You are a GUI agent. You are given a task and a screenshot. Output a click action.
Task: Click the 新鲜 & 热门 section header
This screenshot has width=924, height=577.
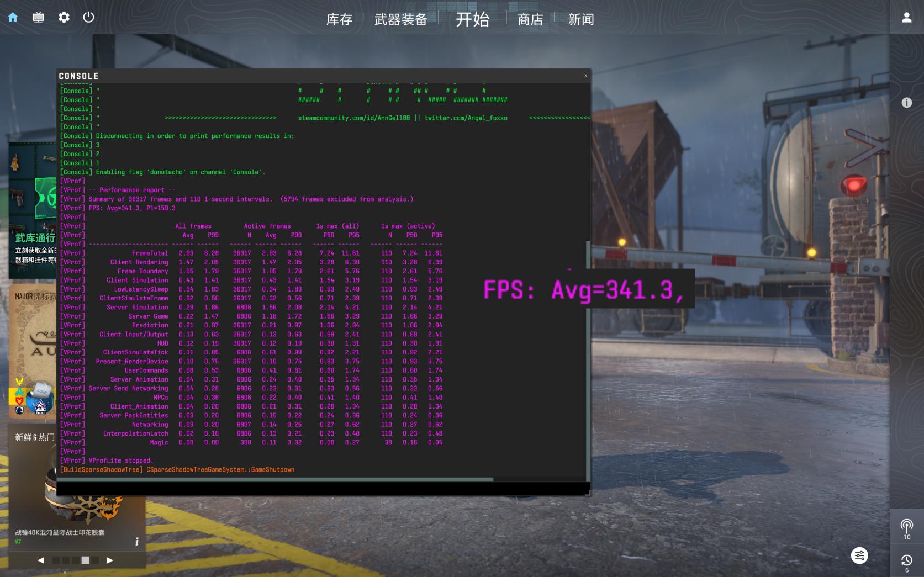35,437
